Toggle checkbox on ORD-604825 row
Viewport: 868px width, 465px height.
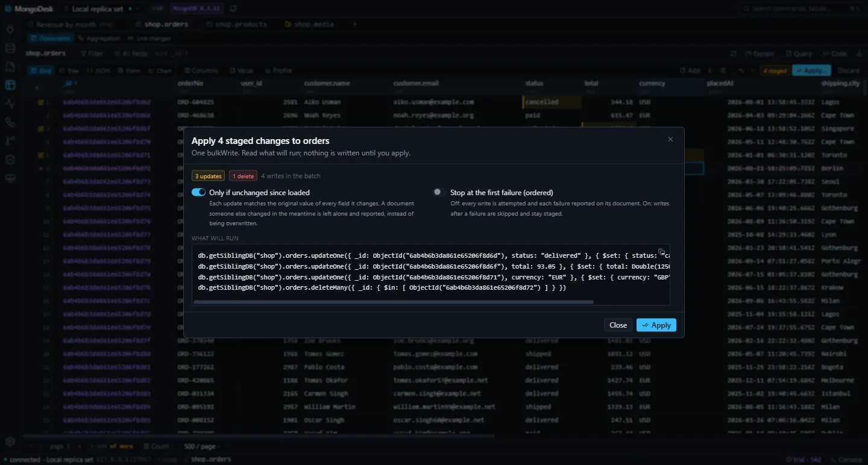41,102
